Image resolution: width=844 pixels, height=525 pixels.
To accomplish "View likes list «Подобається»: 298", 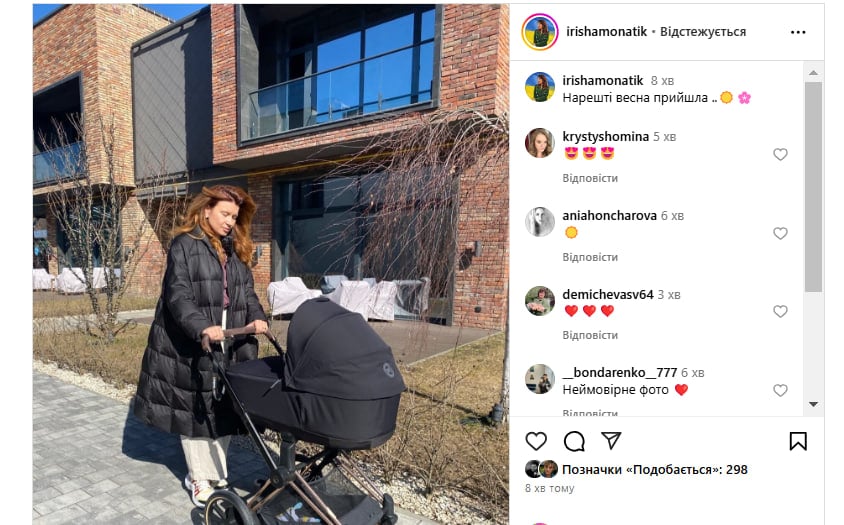I will point(655,470).
